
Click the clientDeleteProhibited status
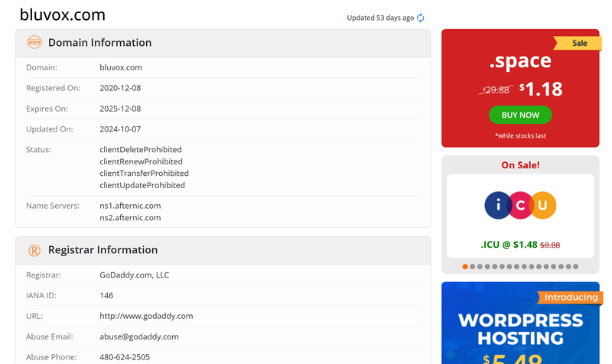tap(141, 150)
